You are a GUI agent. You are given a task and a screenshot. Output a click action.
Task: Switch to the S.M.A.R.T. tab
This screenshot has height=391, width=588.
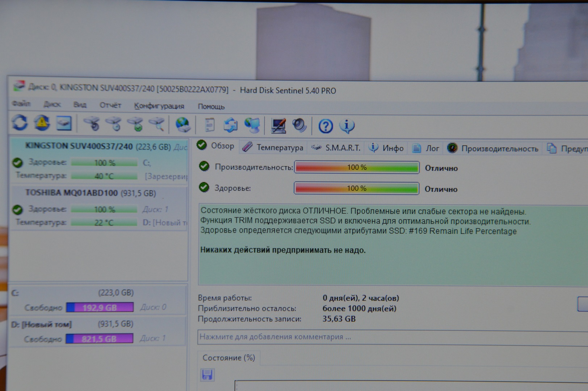coord(336,148)
